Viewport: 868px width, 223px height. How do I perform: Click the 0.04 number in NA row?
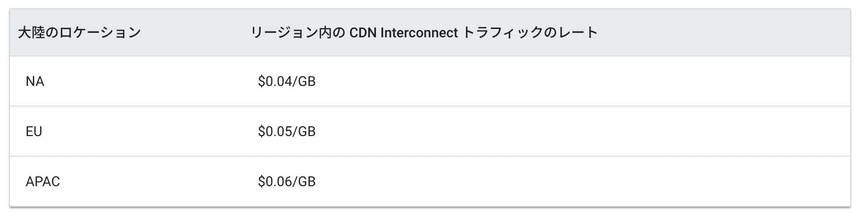click(279, 81)
